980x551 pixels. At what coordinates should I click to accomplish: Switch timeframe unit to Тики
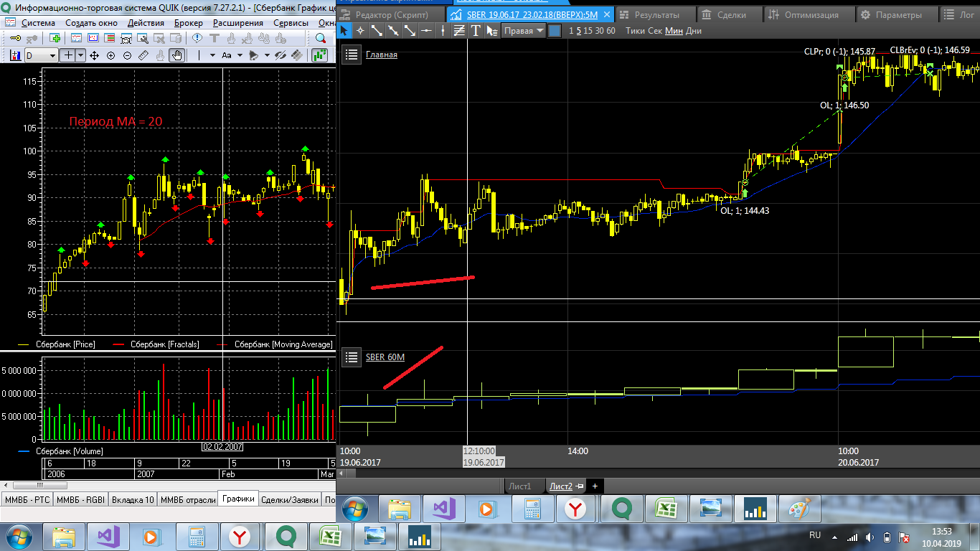(635, 31)
